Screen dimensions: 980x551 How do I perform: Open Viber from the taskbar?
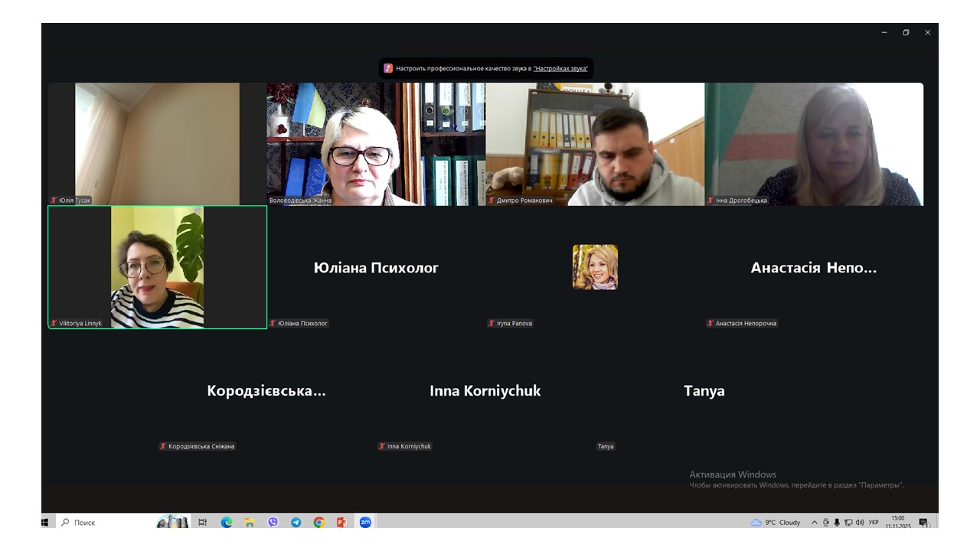[273, 523]
